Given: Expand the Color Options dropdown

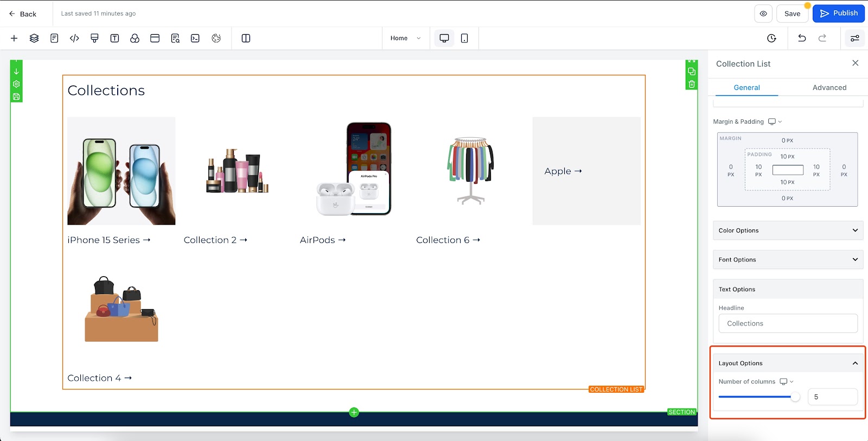Looking at the screenshot, I should (788, 231).
